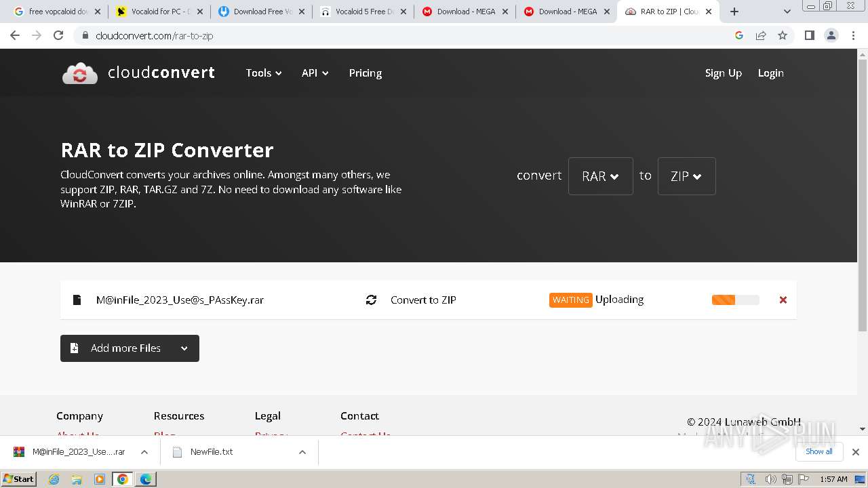Switch to the Vocaloid for PC tab

[159, 12]
